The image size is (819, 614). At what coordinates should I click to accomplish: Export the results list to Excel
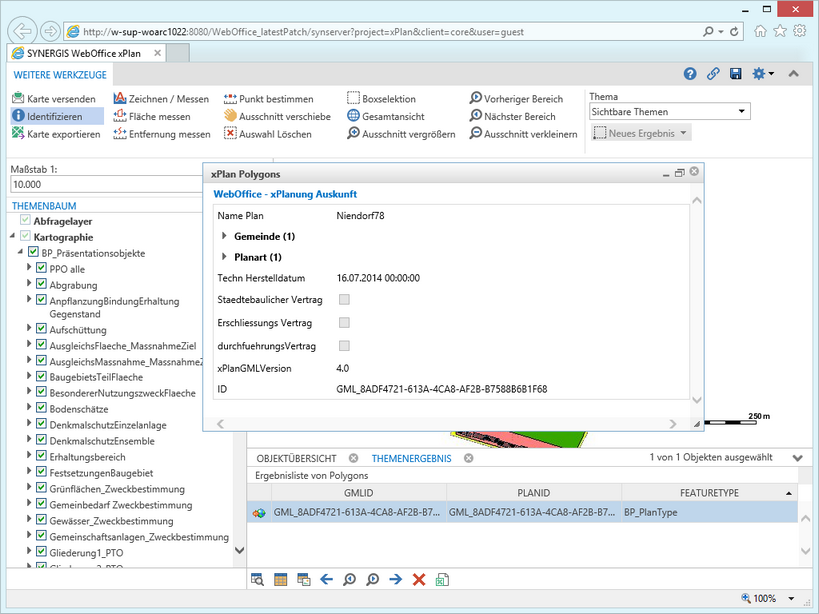(442, 580)
